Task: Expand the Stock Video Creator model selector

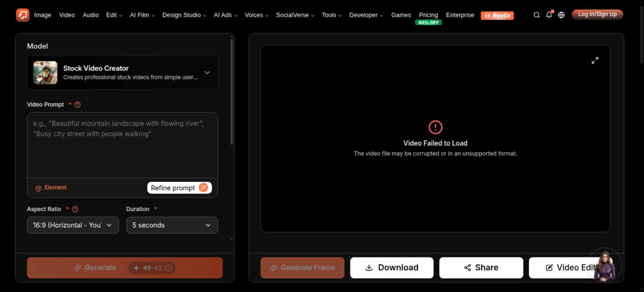Action: pyautogui.click(x=122, y=73)
